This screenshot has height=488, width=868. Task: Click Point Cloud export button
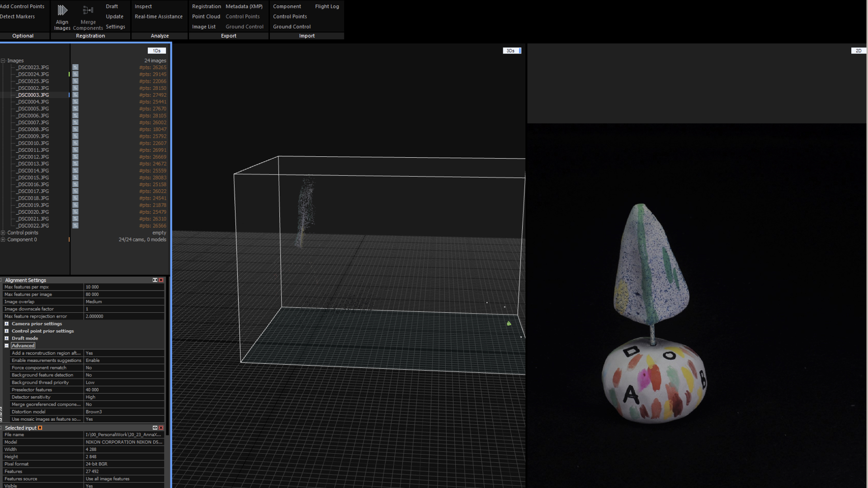point(206,17)
